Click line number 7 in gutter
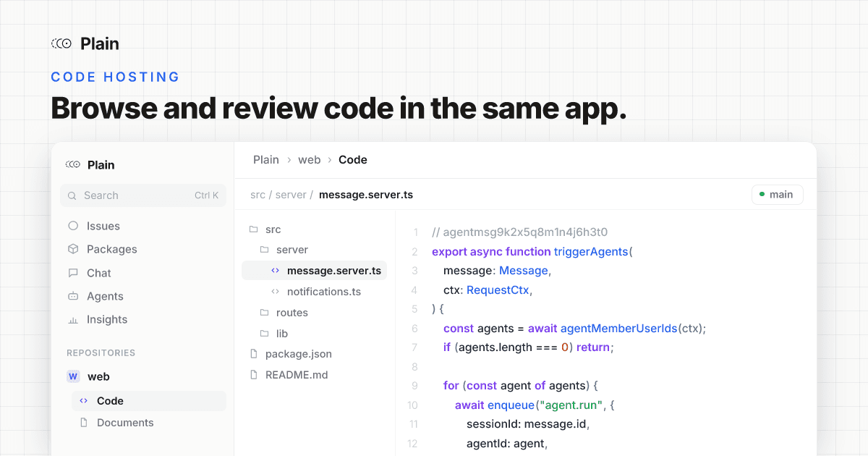The width and height of the screenshot is (868, 456). [x=414, y=347]
